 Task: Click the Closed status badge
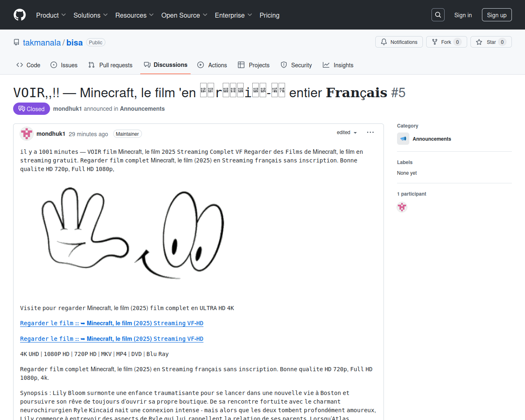point(32,109)
